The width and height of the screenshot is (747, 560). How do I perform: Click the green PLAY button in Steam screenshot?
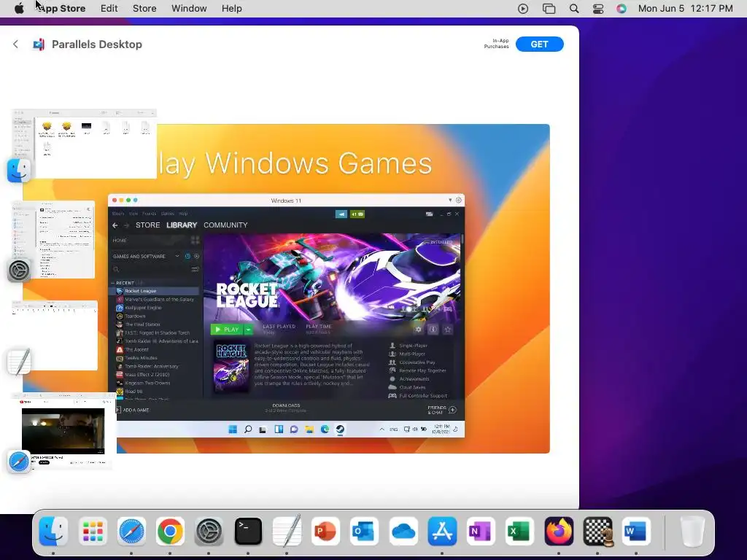pos(227,330)
